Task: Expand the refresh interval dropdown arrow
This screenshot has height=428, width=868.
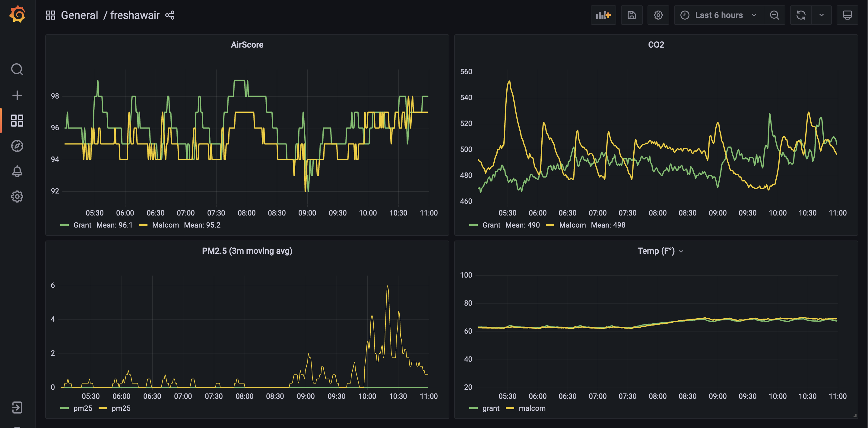Action: tap(821, 15)
